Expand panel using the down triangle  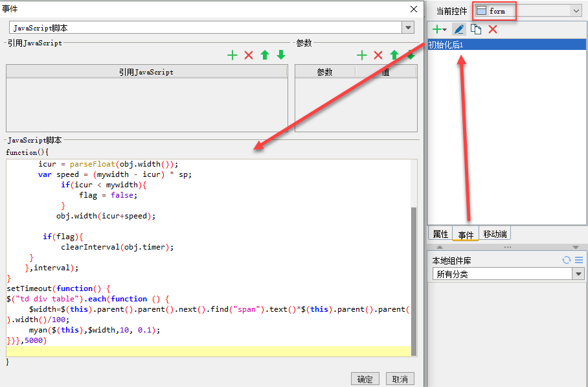[576, 247]
